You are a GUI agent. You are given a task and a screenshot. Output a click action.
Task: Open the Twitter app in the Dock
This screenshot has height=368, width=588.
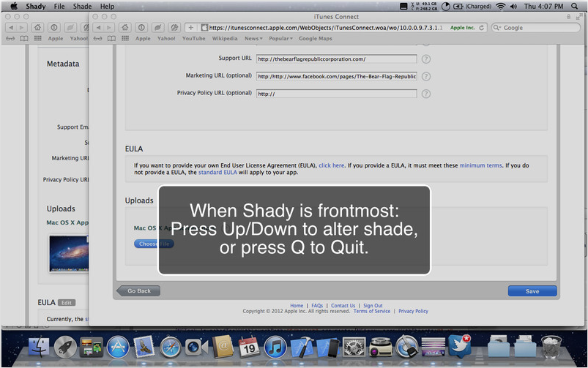pos(460,345)
